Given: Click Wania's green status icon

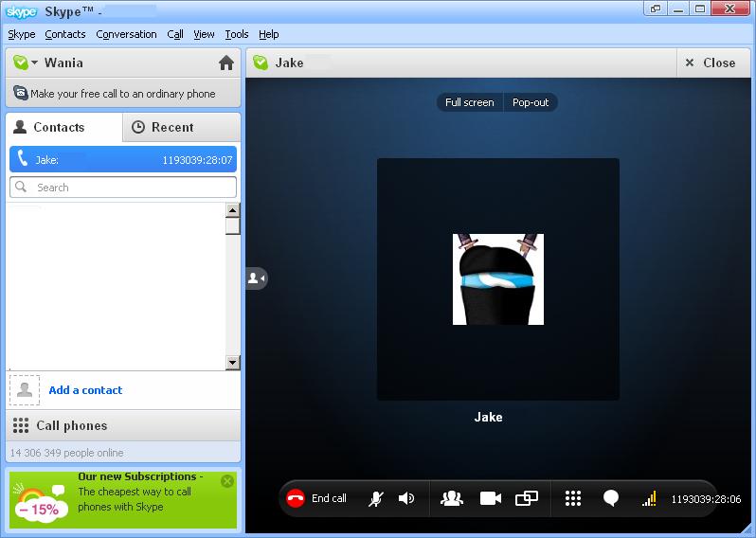Looking at the screenshot, I should 21,63.
